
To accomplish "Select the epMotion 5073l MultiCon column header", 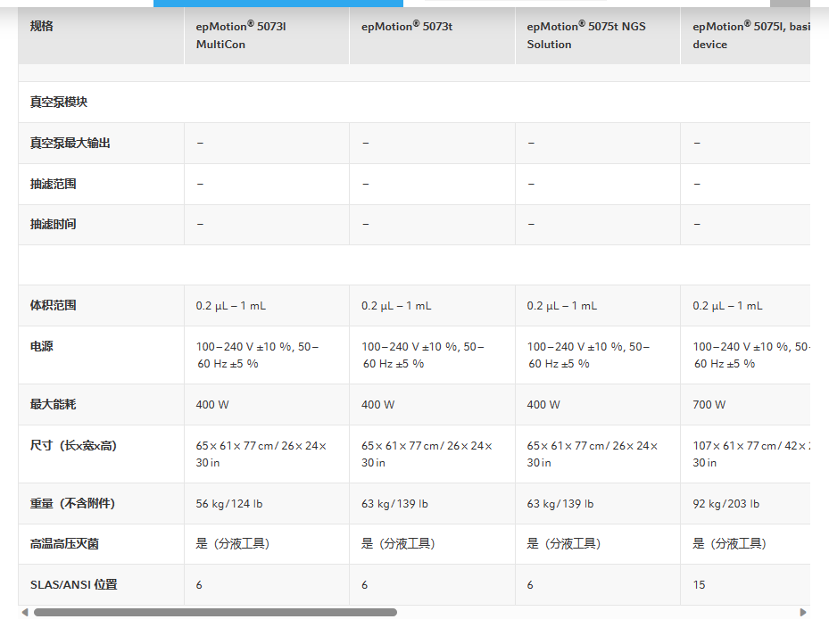I will [241, 36].
